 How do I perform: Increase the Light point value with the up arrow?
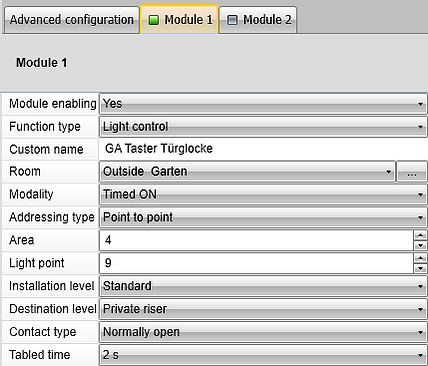click(420, 258)
